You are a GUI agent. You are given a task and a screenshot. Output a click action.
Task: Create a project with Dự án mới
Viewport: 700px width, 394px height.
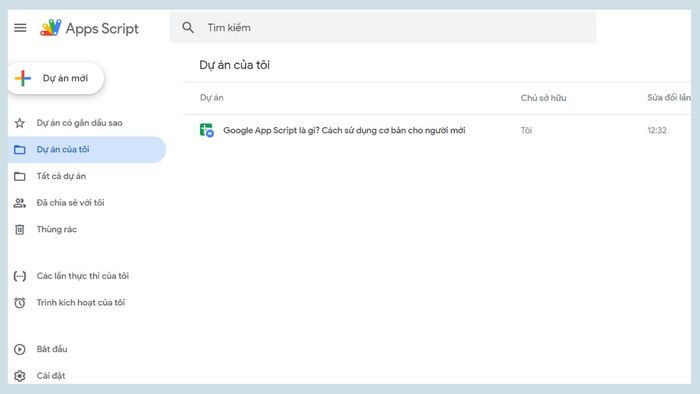point(56,78)
